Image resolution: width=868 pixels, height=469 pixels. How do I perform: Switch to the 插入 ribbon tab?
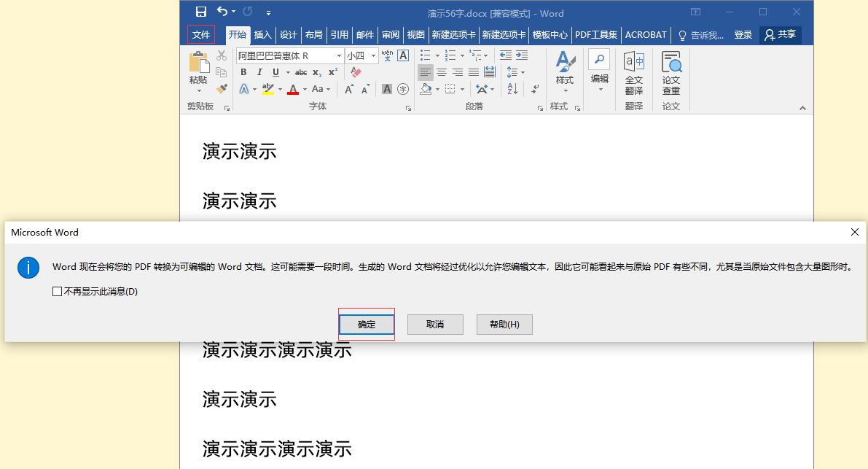point(262,34)
